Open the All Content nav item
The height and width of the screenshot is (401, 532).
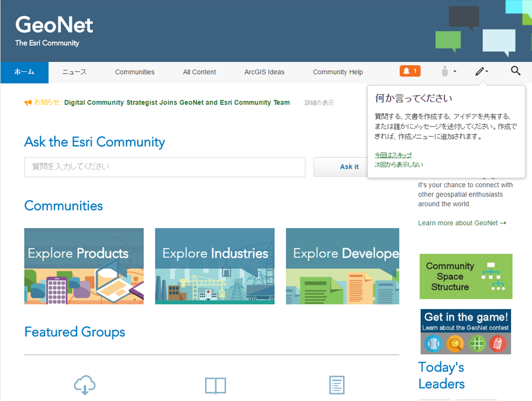(x=199, y=72)
